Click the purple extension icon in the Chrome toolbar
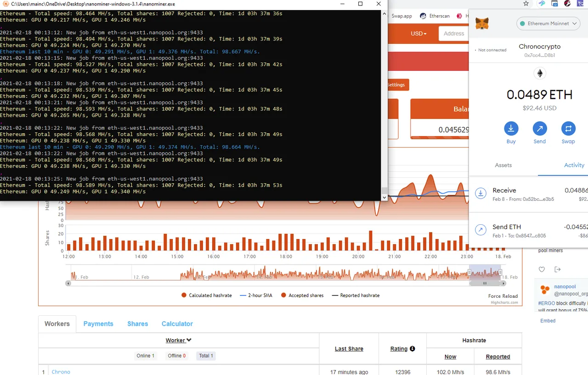The image size is (588, 375). pos(580,4)
